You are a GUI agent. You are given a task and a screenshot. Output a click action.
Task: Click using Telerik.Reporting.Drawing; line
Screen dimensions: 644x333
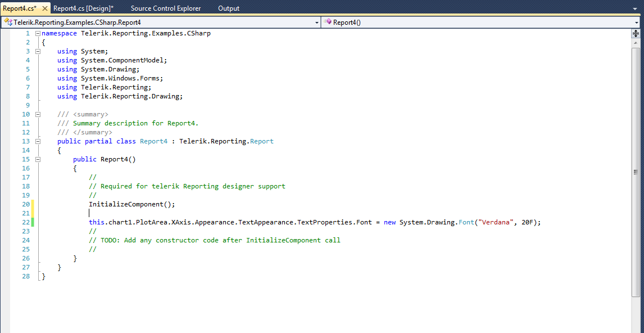[120, 97]
